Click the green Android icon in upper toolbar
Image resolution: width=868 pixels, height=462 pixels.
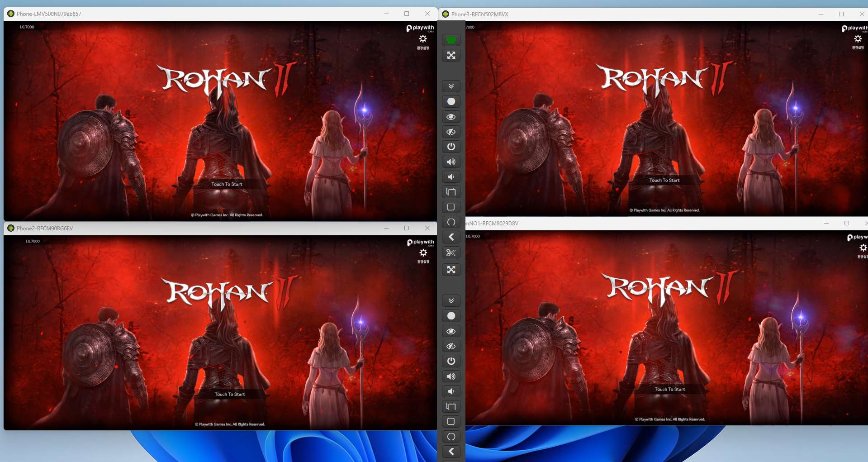(x=451, y=40)
